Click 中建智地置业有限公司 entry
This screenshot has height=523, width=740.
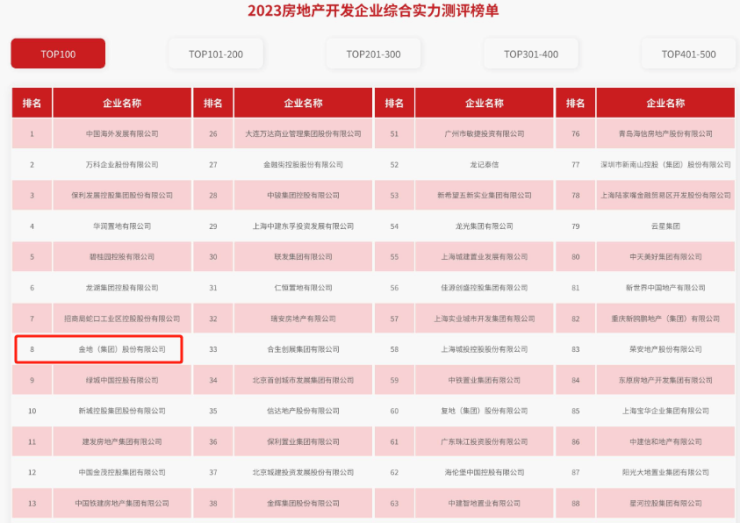tap(485, 503)
